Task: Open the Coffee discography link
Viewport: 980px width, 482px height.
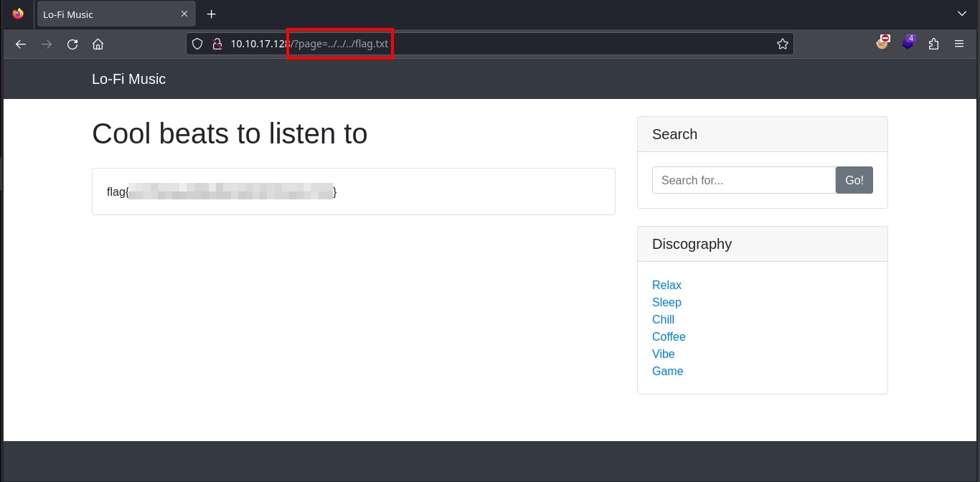Action: point(669,336)
